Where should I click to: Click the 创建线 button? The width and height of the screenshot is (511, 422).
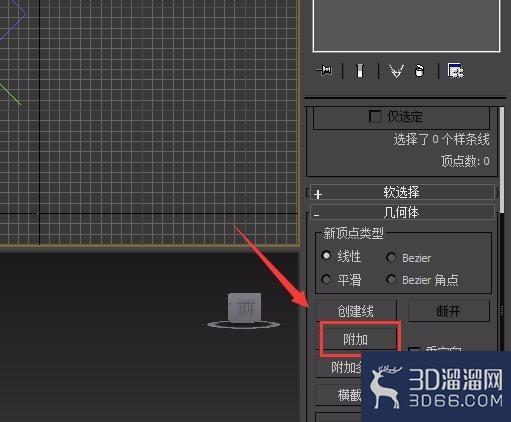click(356, 311)
